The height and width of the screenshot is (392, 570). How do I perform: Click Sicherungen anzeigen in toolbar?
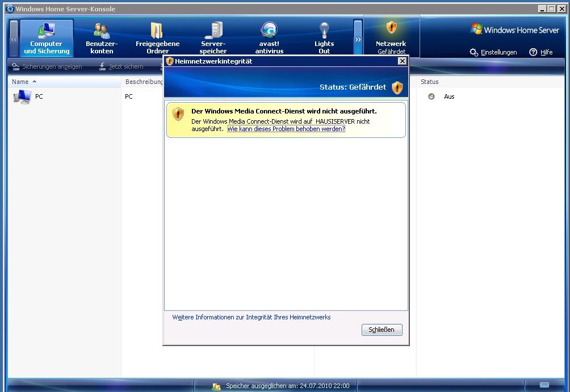(47, 66)
